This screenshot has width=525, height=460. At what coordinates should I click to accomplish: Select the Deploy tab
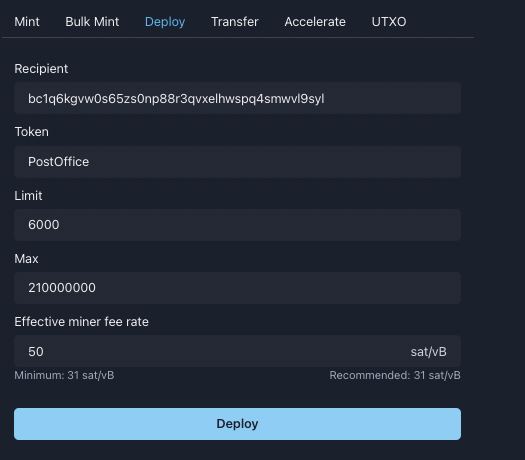[x=165, y=22]
